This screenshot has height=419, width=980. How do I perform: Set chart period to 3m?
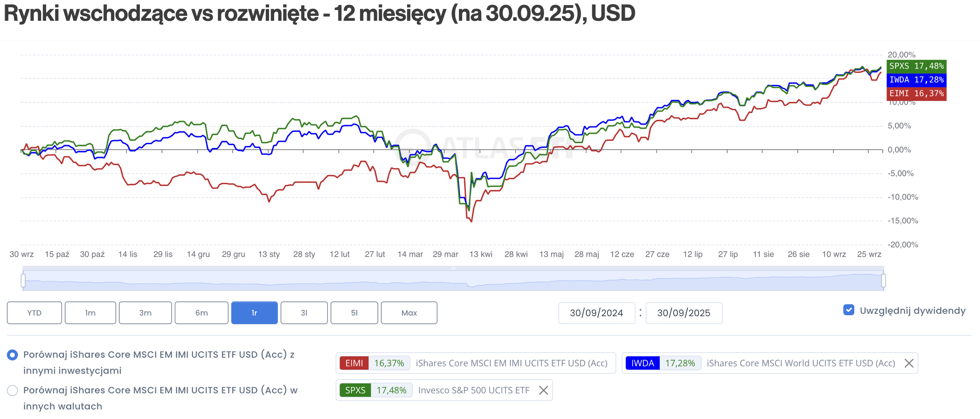pyautogui.click(x=145, y=313)
